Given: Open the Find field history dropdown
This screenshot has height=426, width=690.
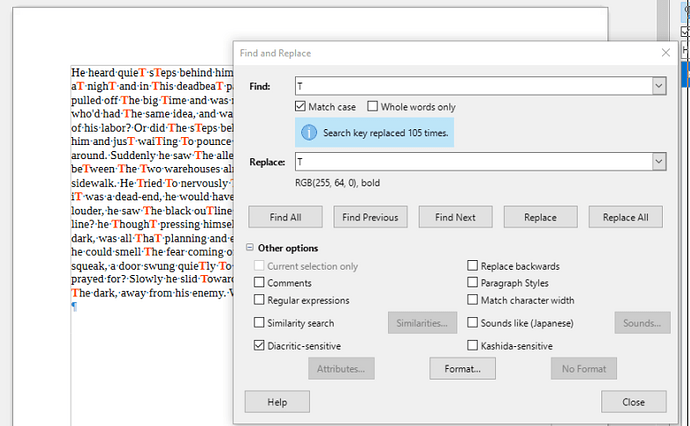Looking at the screenshot, I should click(x=659, y=86).
